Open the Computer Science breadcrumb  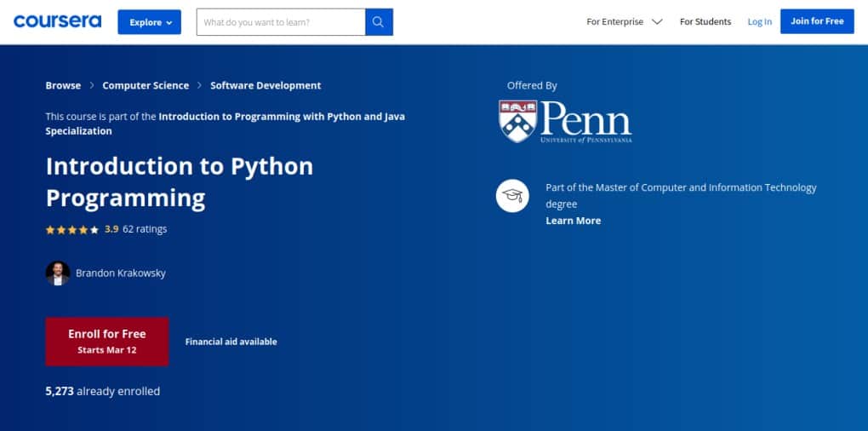tap(146, 85)
